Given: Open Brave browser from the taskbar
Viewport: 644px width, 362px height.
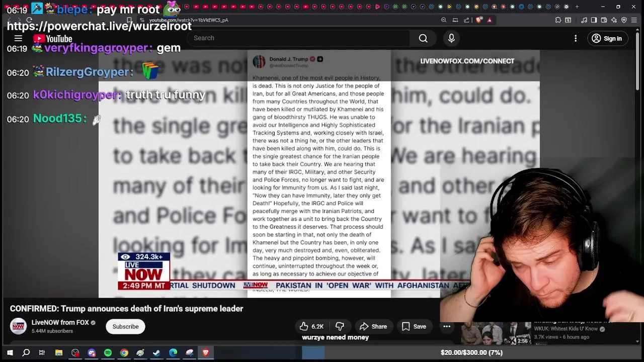Looking at the screenshot, I should [x=206, y=353].
